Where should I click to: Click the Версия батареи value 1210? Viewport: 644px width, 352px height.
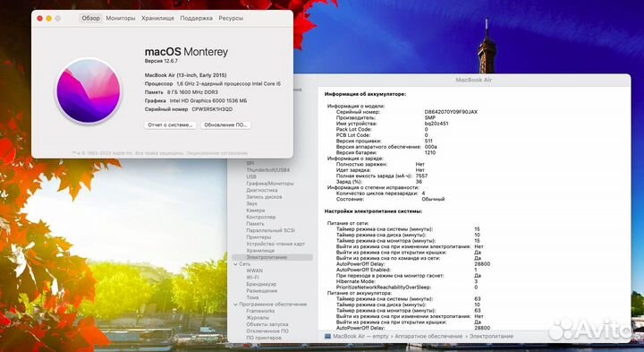coord(430,152)
